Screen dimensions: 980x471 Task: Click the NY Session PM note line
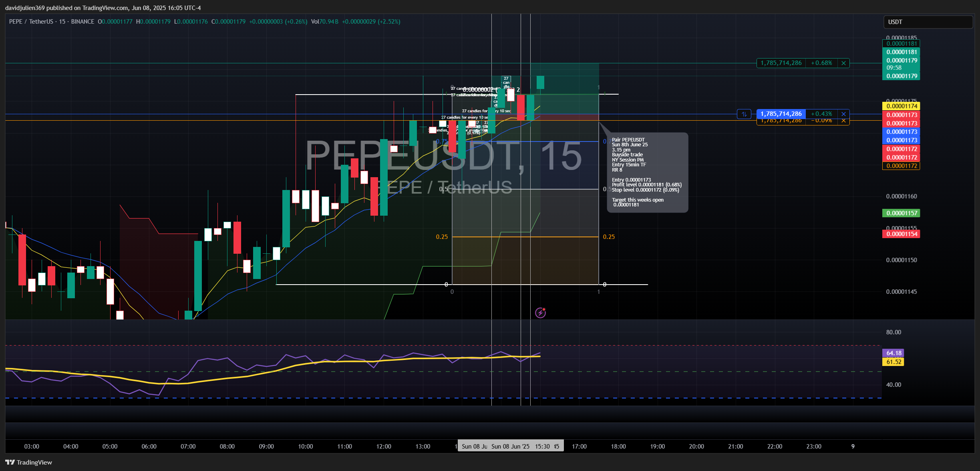coord(628,160)
